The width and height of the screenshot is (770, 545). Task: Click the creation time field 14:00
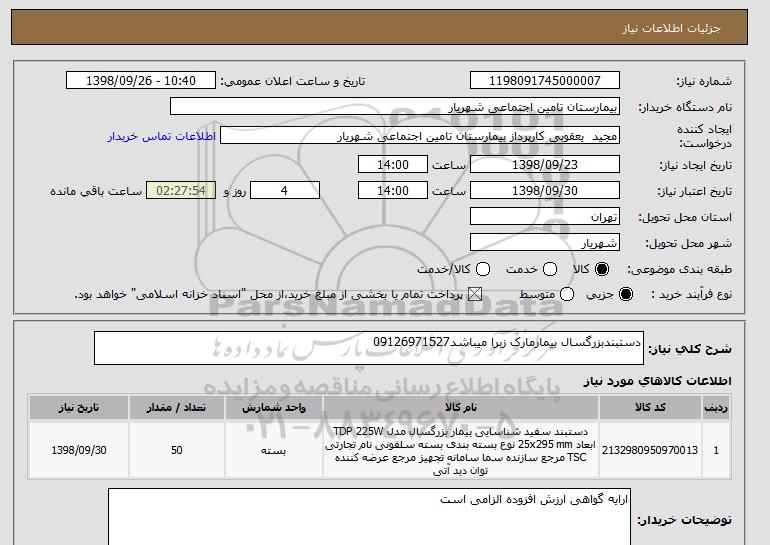coord(393,164)
